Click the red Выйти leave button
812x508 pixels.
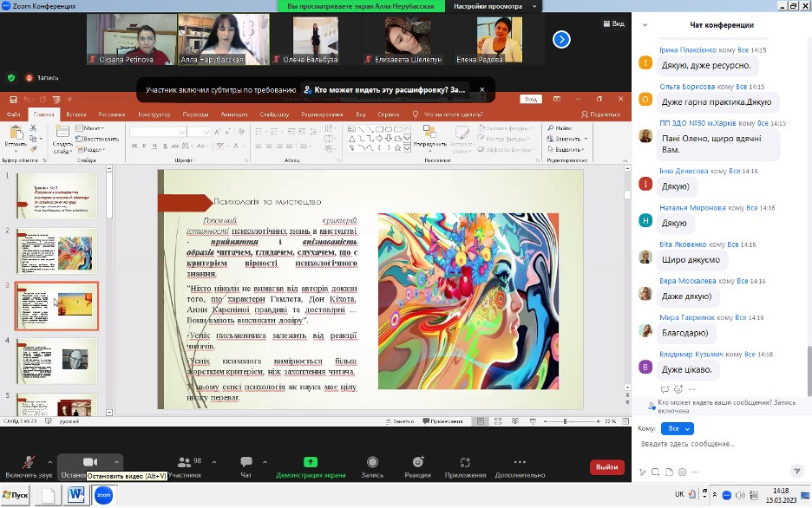607,467
